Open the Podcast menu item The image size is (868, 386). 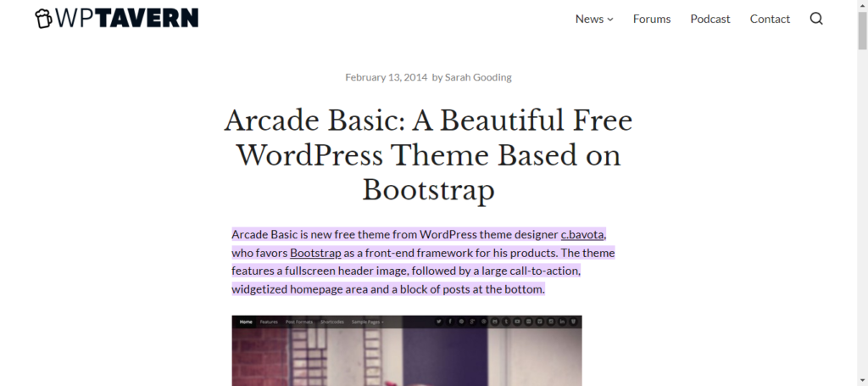(x=709, y=19)
